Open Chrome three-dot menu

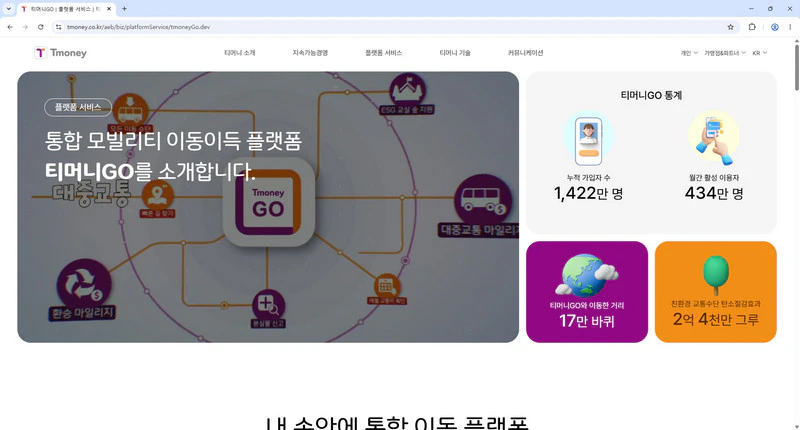tap(790, 27)
